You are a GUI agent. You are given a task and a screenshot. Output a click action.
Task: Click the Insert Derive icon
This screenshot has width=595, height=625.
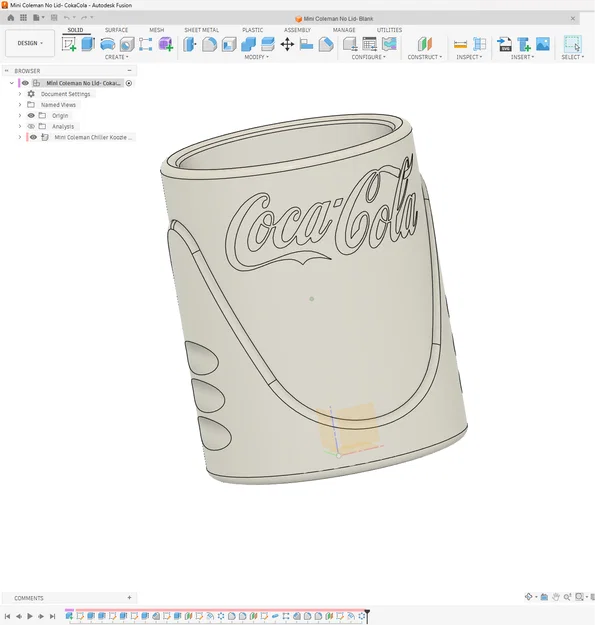[x=524, y=44]
